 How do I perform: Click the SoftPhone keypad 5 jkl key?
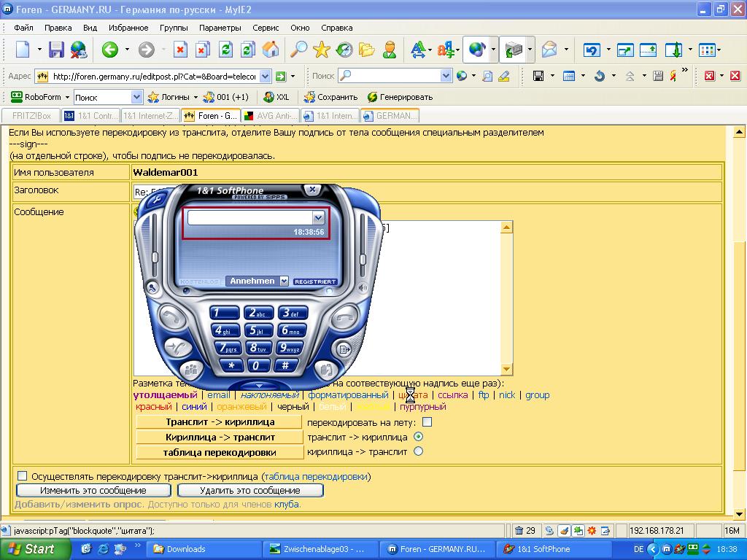point(258,330)
